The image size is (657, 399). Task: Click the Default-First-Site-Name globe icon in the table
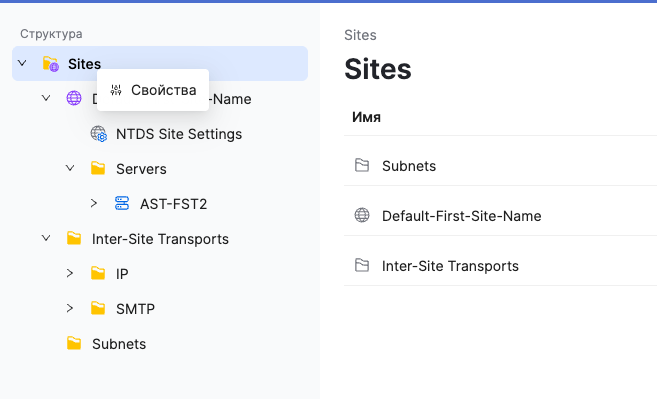tap(362, 215)
